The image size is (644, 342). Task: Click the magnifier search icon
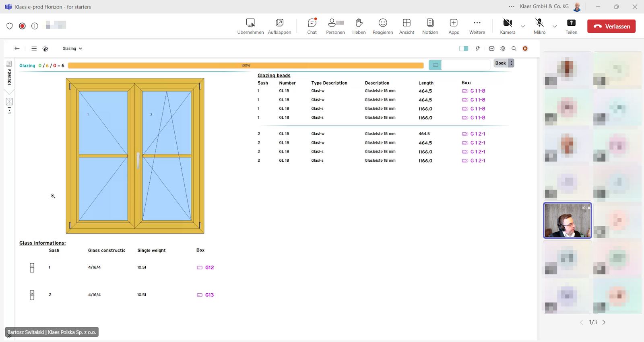(x=514, y=49)
